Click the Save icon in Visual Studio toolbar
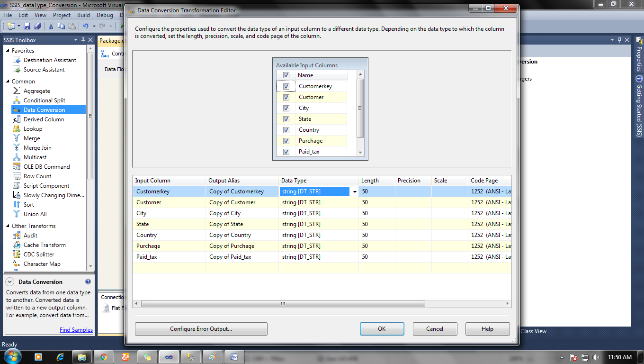Screen dimensions: 644x364 [27, 26]
